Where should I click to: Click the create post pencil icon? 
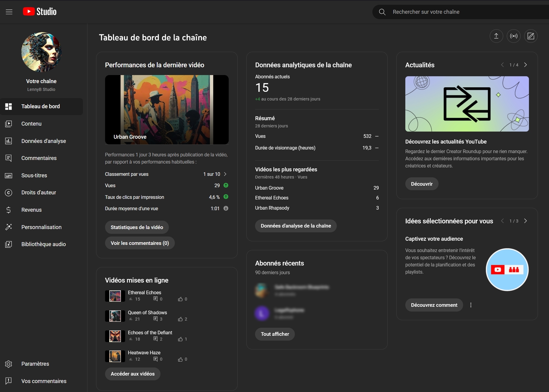point(531,36)
